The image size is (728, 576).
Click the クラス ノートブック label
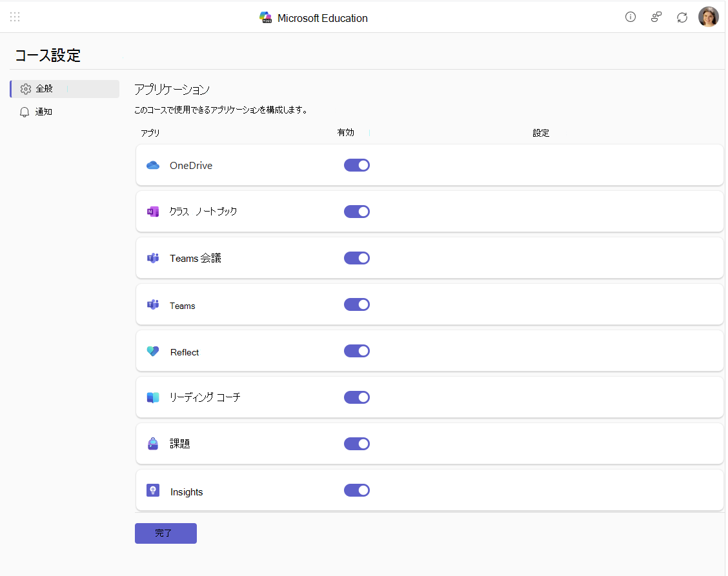coord(203,212)
